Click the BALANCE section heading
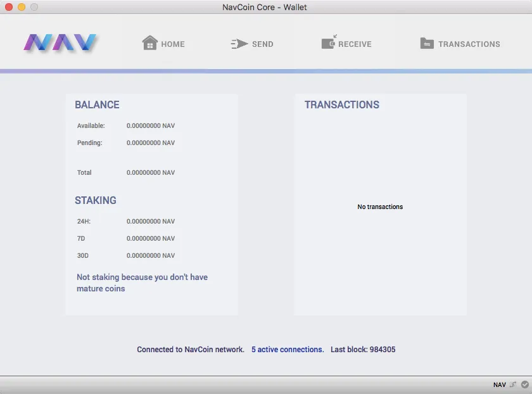532x394 pixels. coord(97,105)
